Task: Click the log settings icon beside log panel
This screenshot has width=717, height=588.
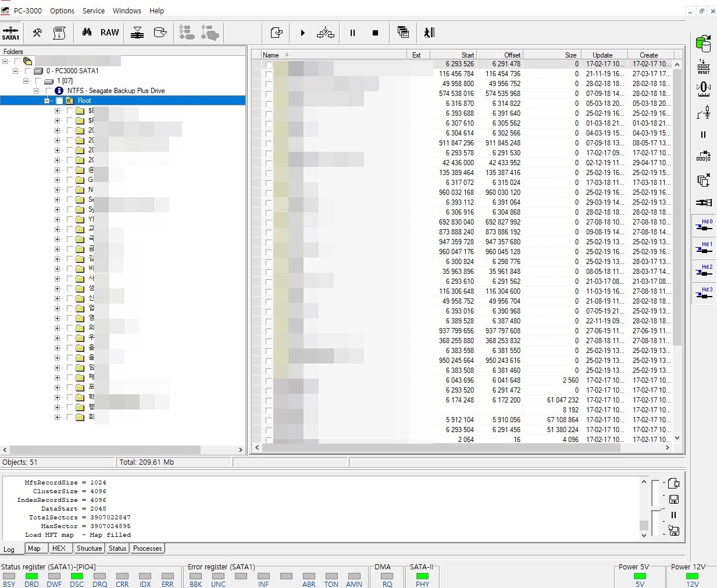Action: [x=673, y=483]
